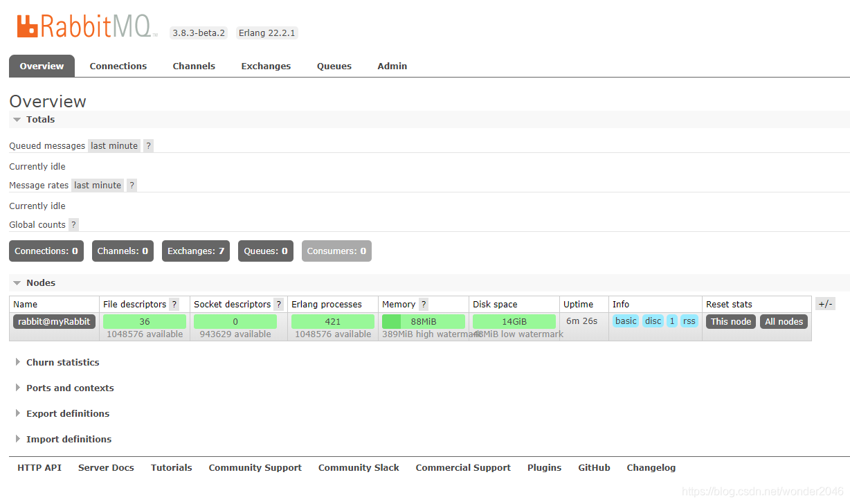
Task: Click the info tag labeled 1
Action: [672, 321]
